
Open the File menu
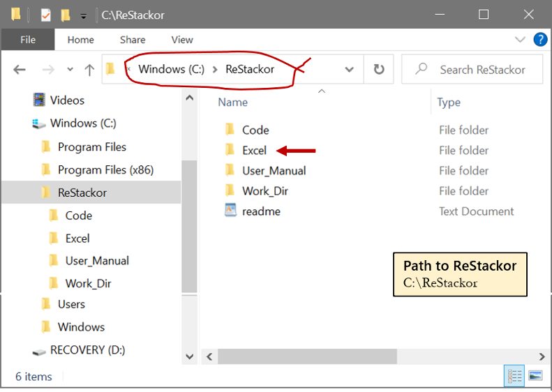[28, 40]
